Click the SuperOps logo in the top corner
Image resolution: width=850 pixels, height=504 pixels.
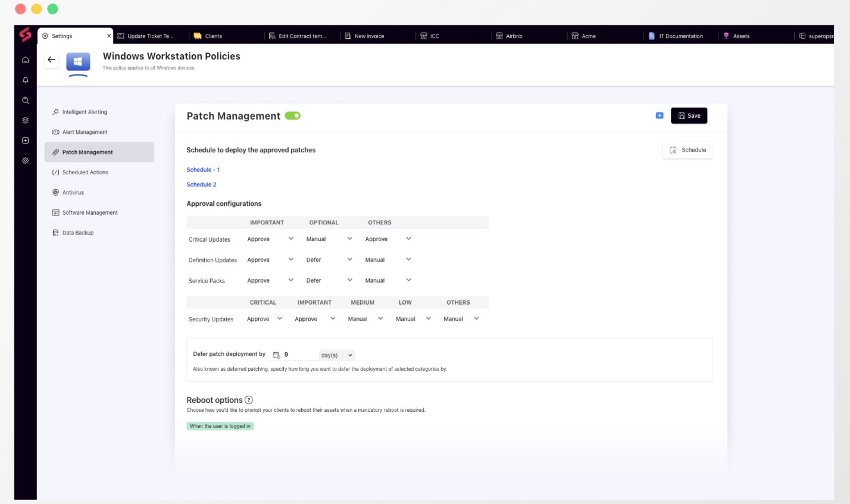pyautogui.click(x=24, y=36)
